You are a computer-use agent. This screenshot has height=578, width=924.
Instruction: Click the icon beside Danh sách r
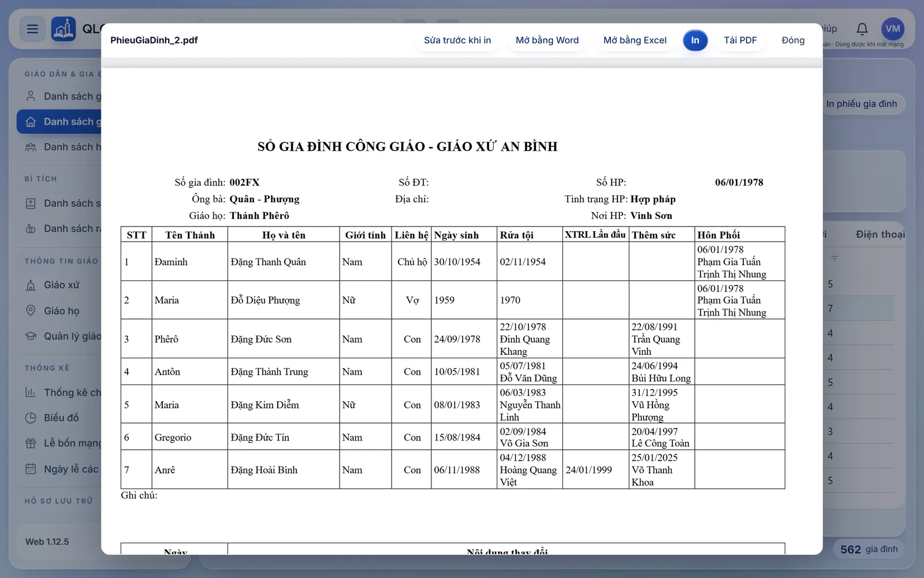pos(31,229)
